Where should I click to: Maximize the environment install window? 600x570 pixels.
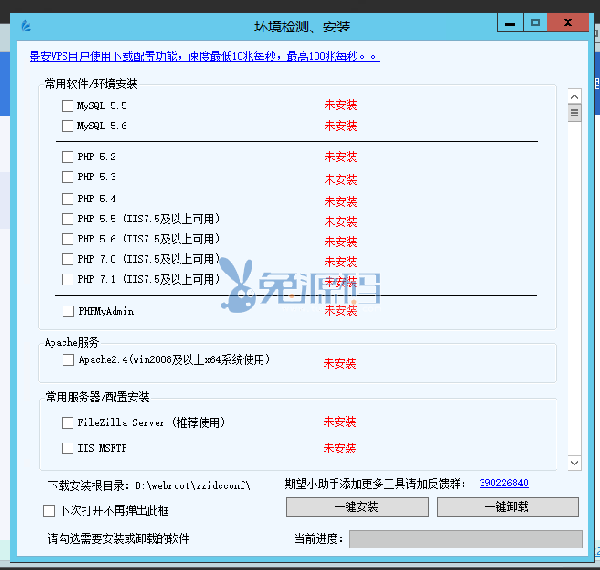535,23
